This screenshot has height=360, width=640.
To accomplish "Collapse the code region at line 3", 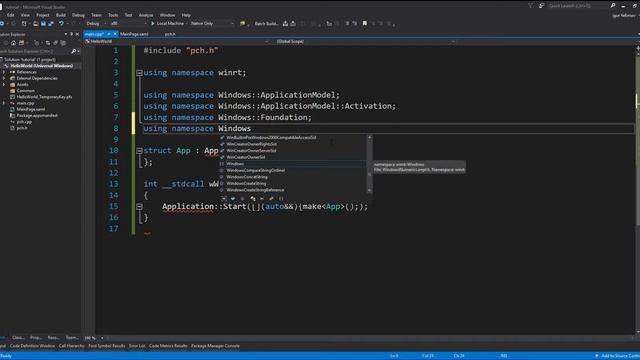I will point(139,73).
